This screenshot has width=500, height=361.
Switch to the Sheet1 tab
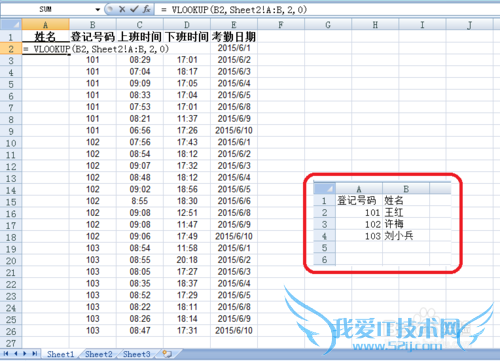[60, 354]
